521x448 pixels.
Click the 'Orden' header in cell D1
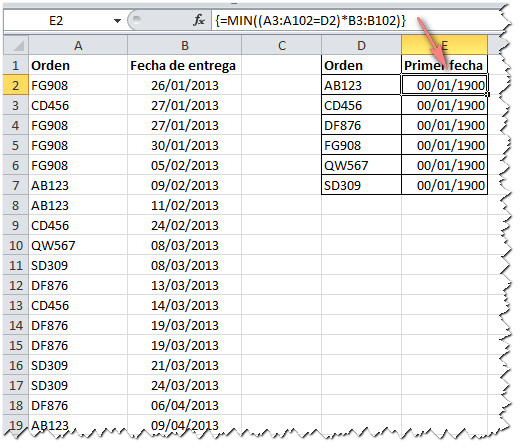coord(361,65)
